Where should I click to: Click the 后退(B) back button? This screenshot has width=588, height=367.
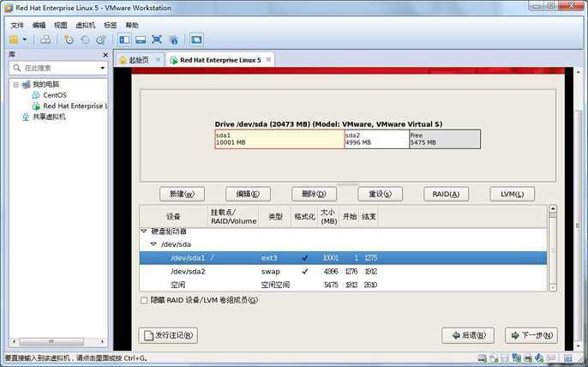(x=468, y=335)
